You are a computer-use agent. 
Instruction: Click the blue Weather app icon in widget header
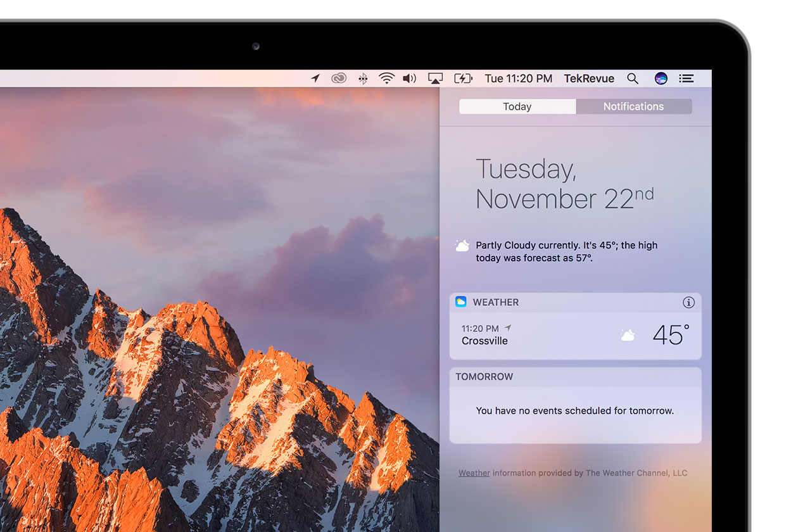(461, 302)
